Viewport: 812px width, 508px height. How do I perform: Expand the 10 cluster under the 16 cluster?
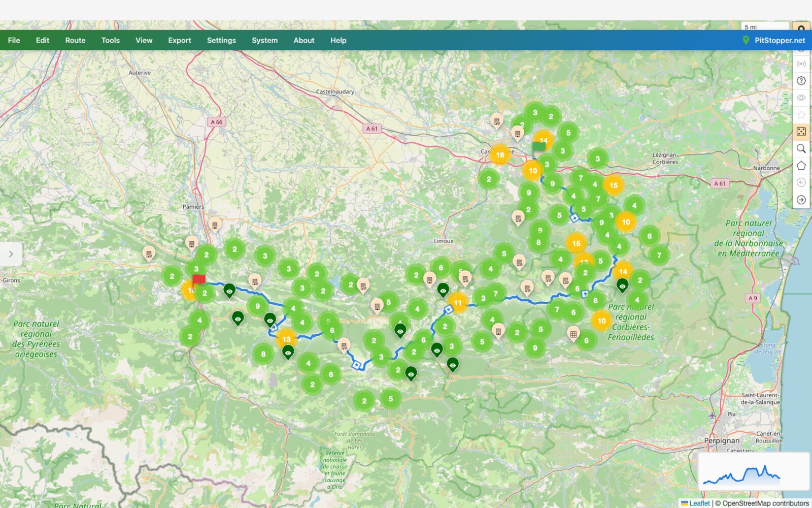[532, 171]
